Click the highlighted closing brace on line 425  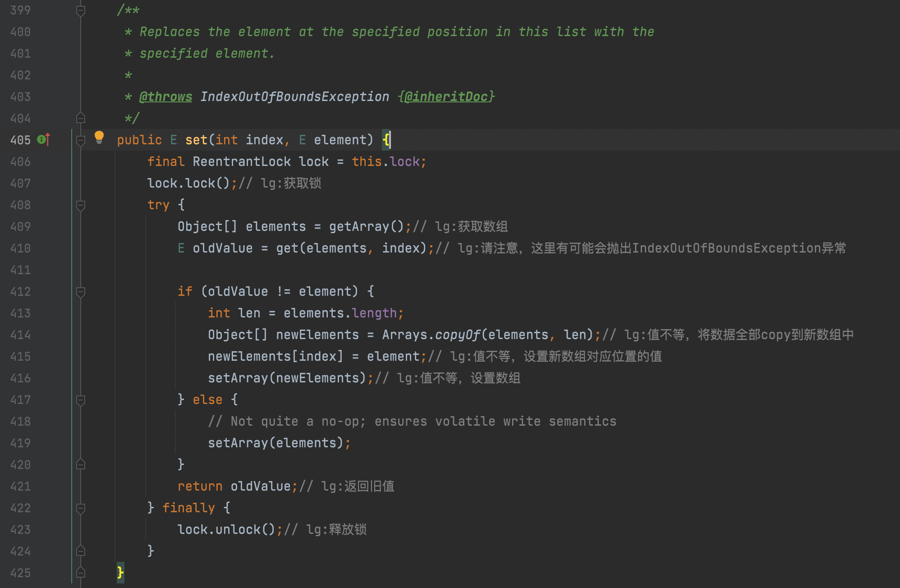coord(119,573)
